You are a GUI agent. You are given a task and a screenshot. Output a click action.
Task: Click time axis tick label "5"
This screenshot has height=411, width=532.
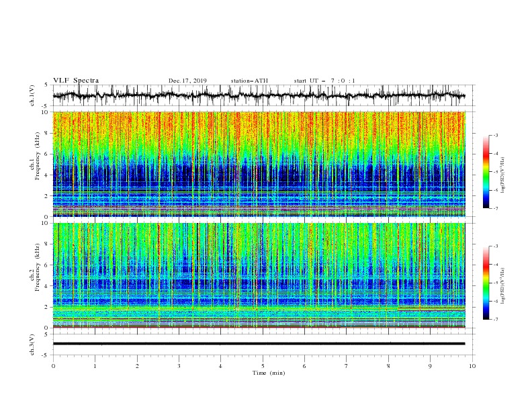coord(263,366)
